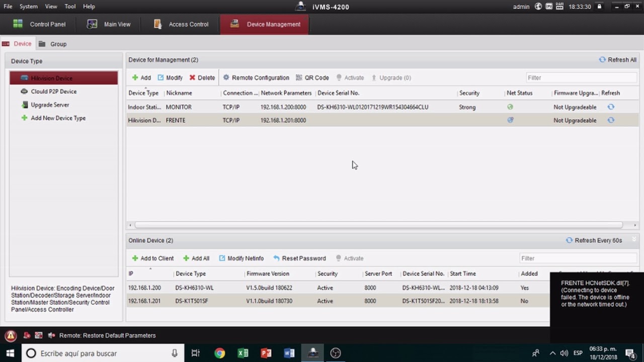
Task: Focus the Online Device filter field
Action: coord(578,258)
